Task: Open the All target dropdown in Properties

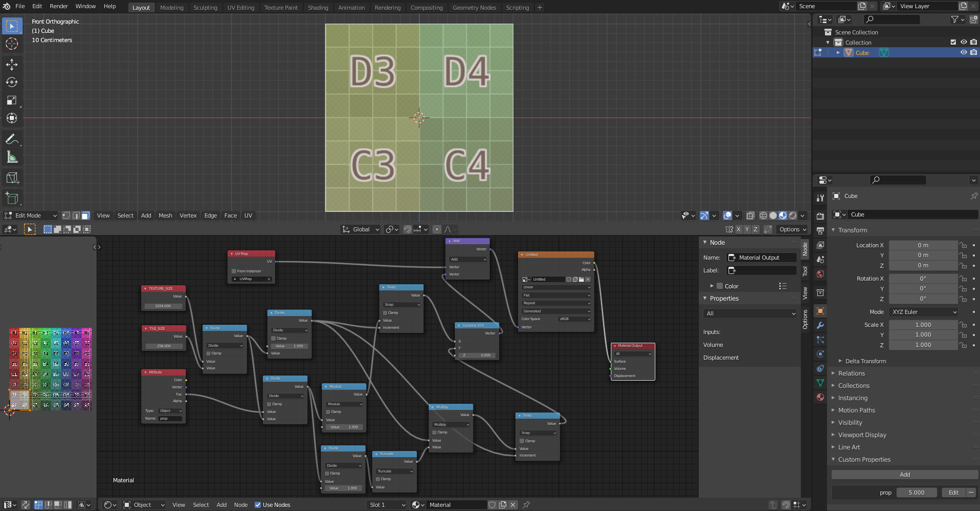Action: (x=750, y=313)
